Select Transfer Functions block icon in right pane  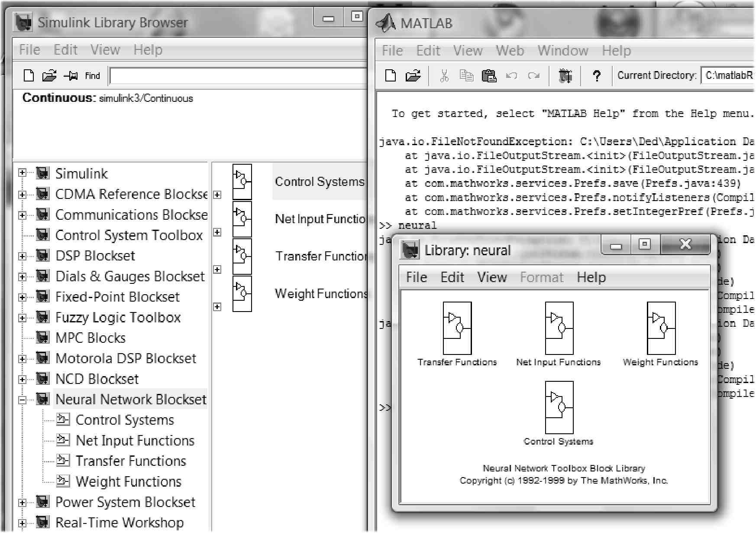coord(242,257)
